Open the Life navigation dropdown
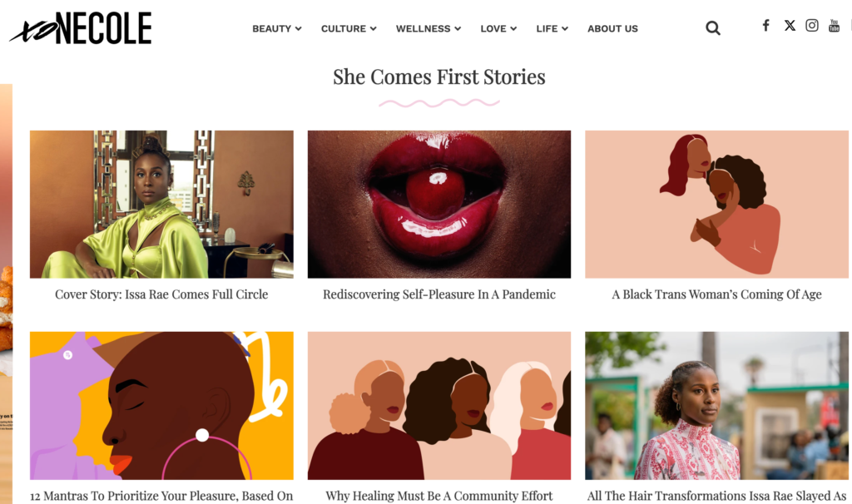 pos(552,28)
